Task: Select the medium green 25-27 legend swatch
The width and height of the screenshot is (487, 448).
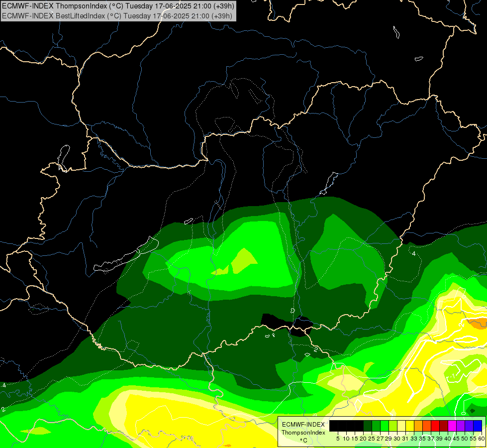Action: tap(376, 426)
